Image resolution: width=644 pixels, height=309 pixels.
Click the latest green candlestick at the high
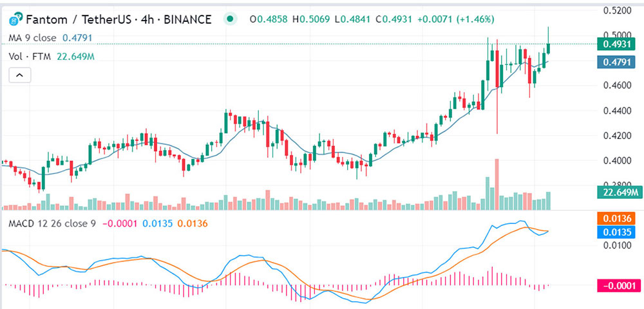click(x=548, y=49)
